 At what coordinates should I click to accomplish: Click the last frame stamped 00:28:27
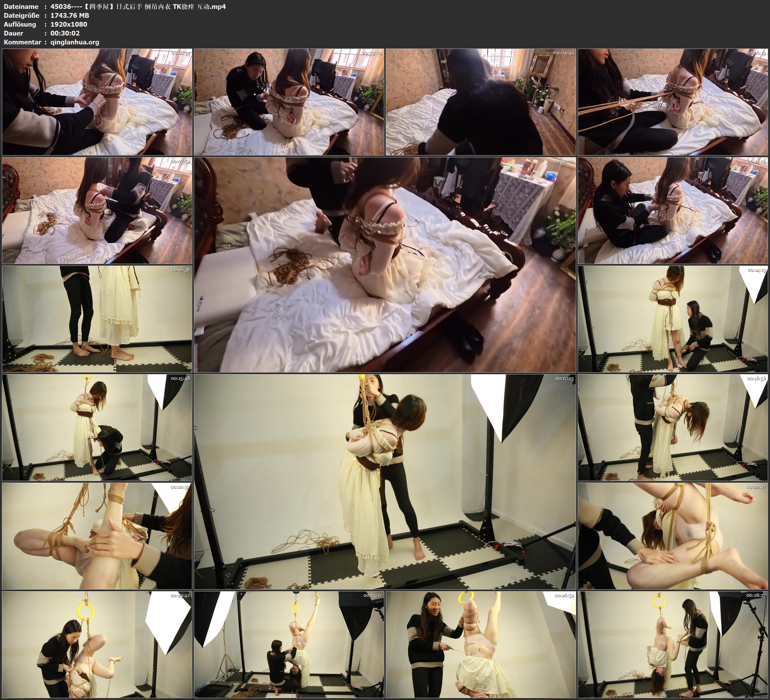click(673, 644)
